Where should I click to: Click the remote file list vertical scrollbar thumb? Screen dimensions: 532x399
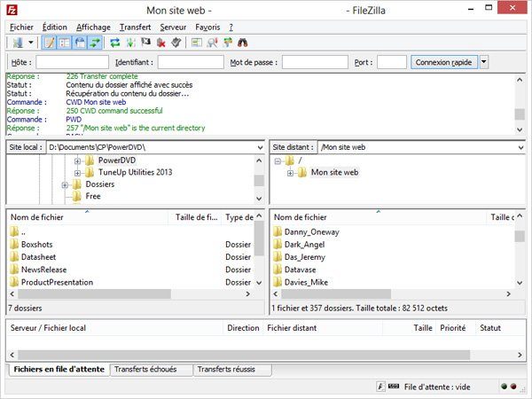click(520, 236)
